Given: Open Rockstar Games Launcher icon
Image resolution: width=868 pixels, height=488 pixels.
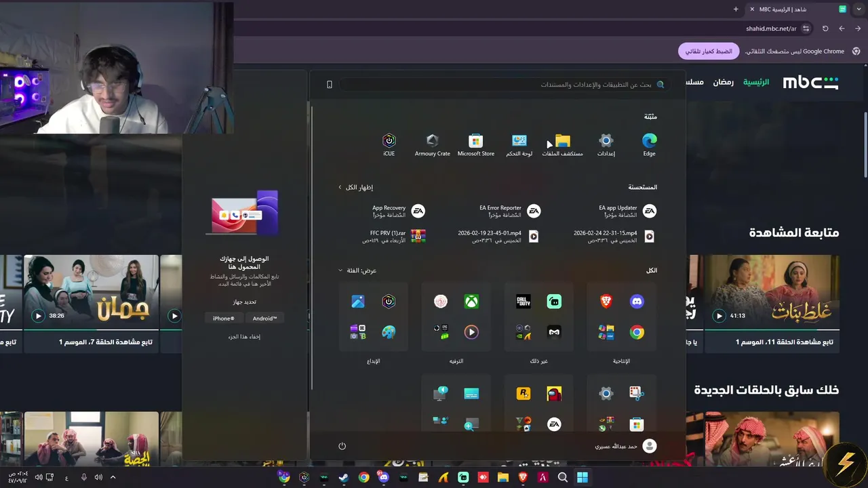Looking at the screenshot, I should click(x=524, y=393).
